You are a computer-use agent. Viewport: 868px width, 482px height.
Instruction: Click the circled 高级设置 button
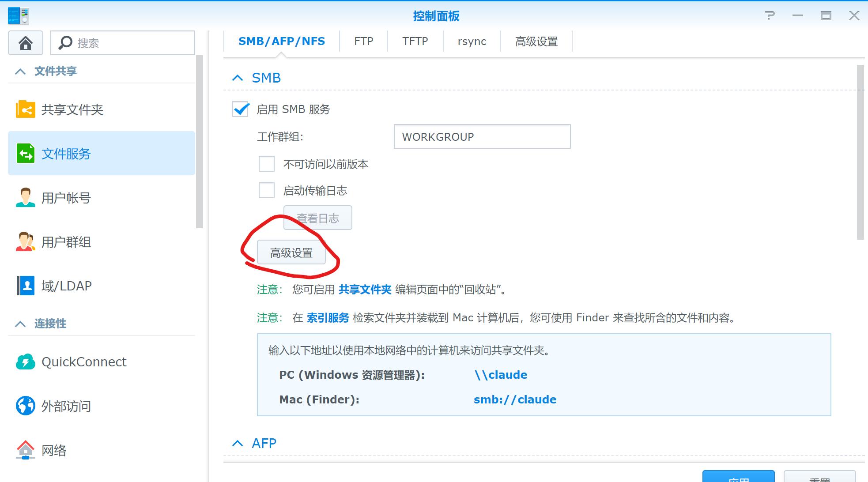(x=291, y=252)
